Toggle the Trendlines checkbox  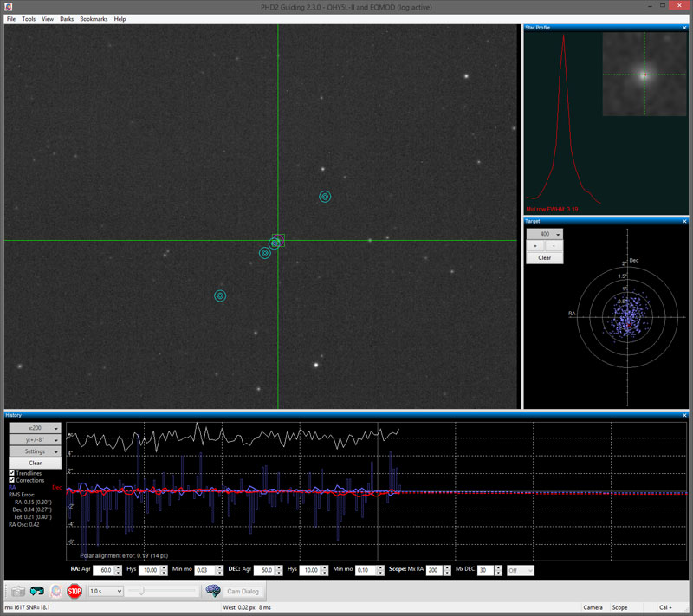point(11,473)
